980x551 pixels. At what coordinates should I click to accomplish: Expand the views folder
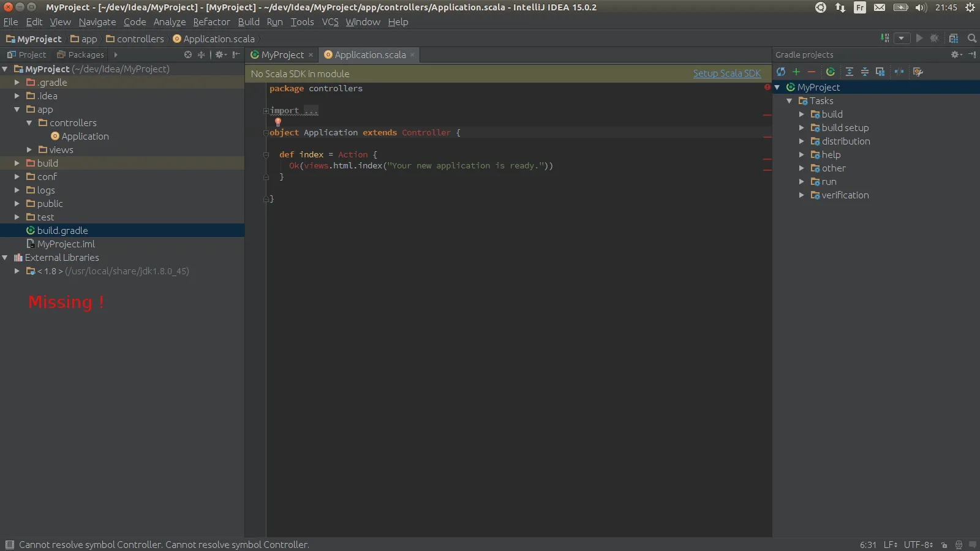coord(29,149)
